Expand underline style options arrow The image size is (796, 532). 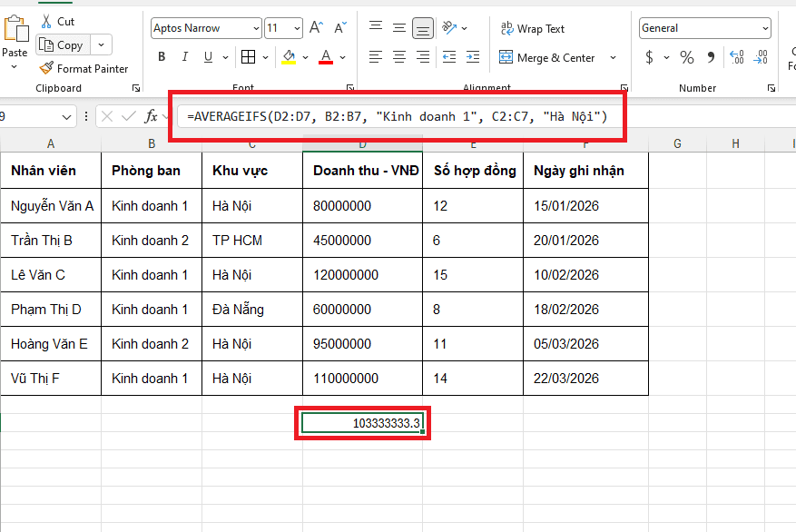tap(225, 57)
